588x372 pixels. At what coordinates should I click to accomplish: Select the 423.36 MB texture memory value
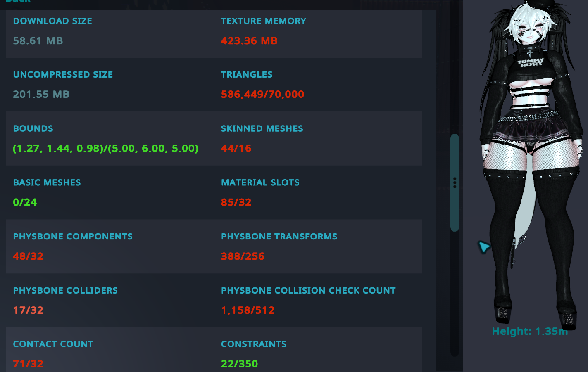(249, 41)
